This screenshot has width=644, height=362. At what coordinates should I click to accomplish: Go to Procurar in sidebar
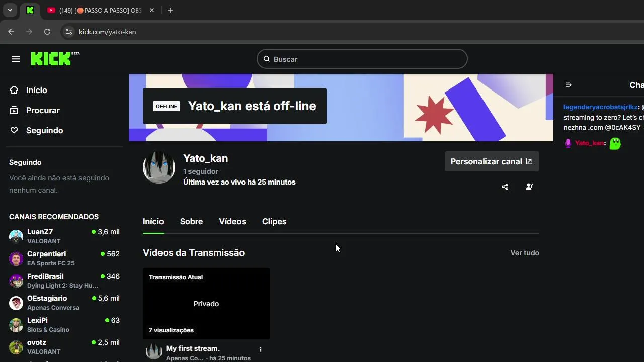coord(43,110)
